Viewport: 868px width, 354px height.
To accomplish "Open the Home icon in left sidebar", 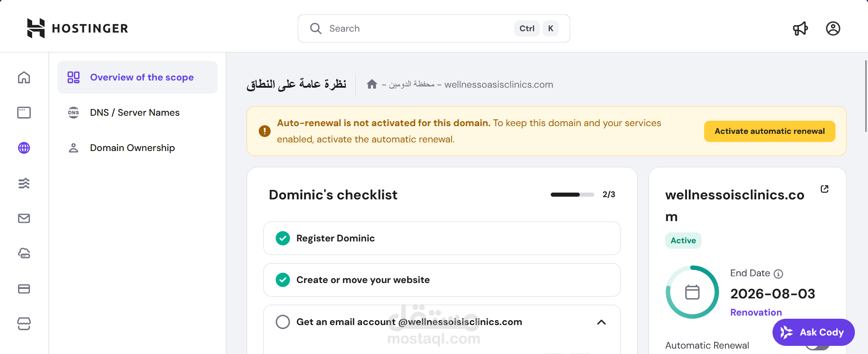I will [x=24, y=77].
